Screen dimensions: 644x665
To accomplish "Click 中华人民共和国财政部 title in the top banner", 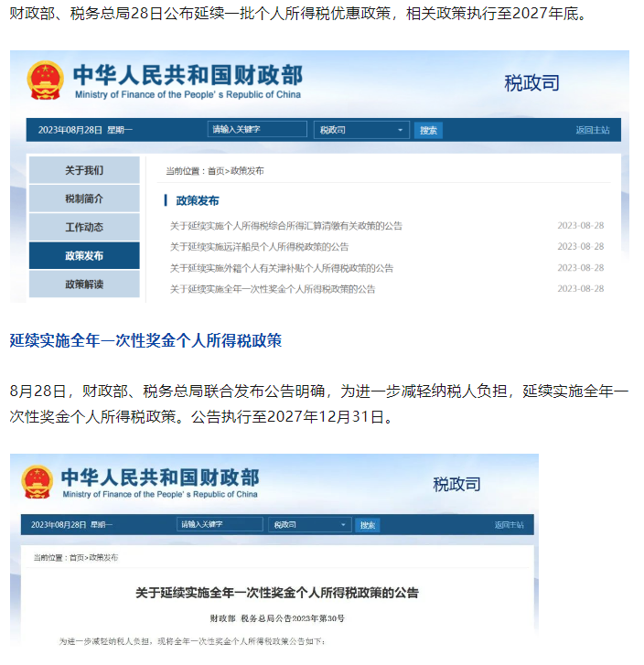I will (x=188, y=75).
